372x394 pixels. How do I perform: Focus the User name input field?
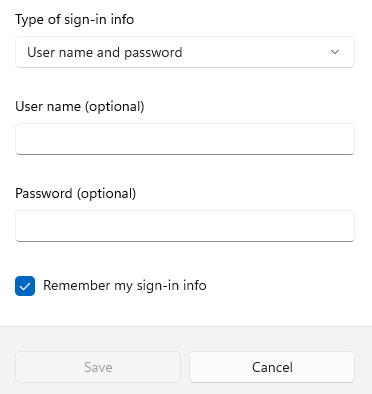(x=185, y=139)
